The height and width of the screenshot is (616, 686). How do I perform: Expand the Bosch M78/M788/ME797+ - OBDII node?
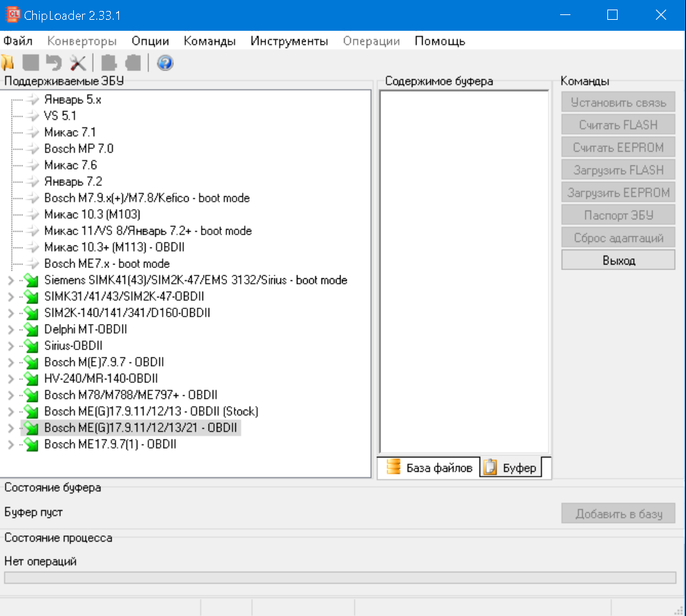pos(10,395)
